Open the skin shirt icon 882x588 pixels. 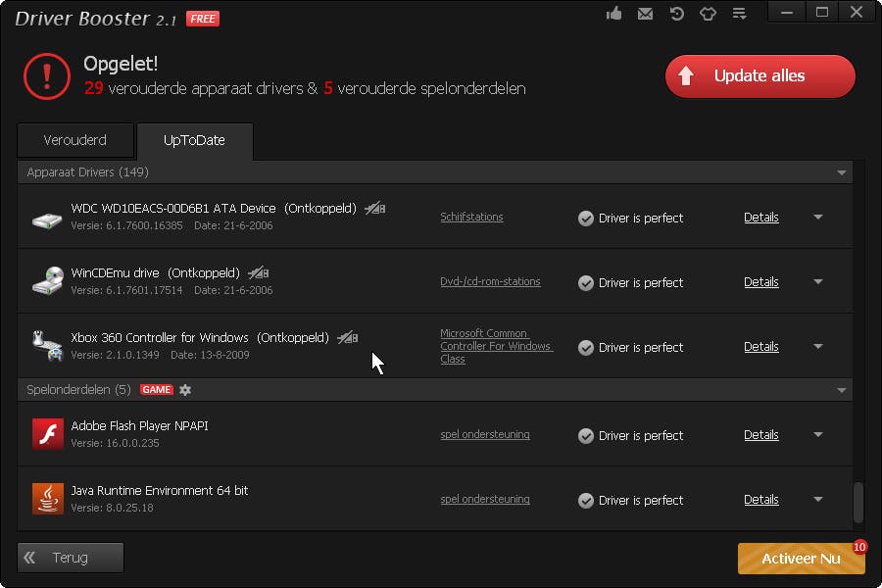tap(708, 14)
